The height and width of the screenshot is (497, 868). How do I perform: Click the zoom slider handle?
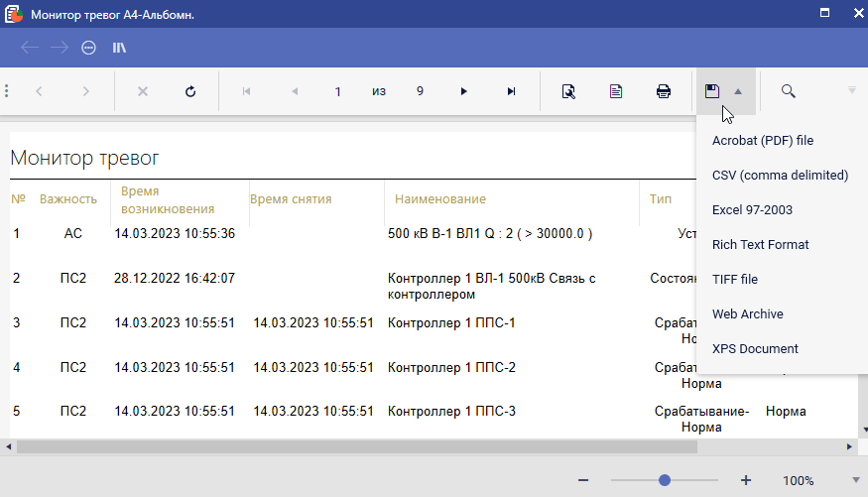tap(665, 480)
